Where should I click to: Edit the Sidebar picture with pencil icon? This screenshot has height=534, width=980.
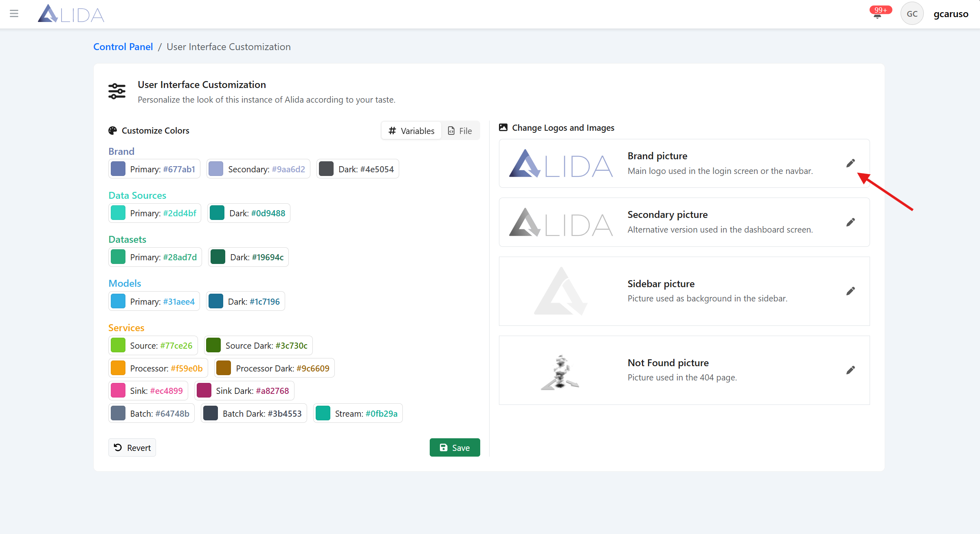(x=850, y=291)
